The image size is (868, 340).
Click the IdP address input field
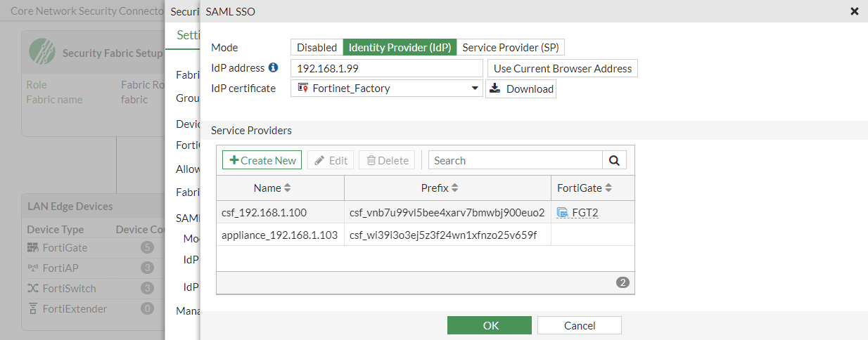pos(386,68)
